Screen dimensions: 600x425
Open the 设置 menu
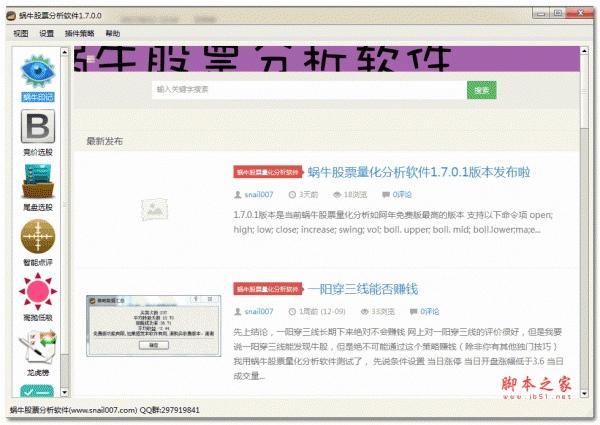47,34
